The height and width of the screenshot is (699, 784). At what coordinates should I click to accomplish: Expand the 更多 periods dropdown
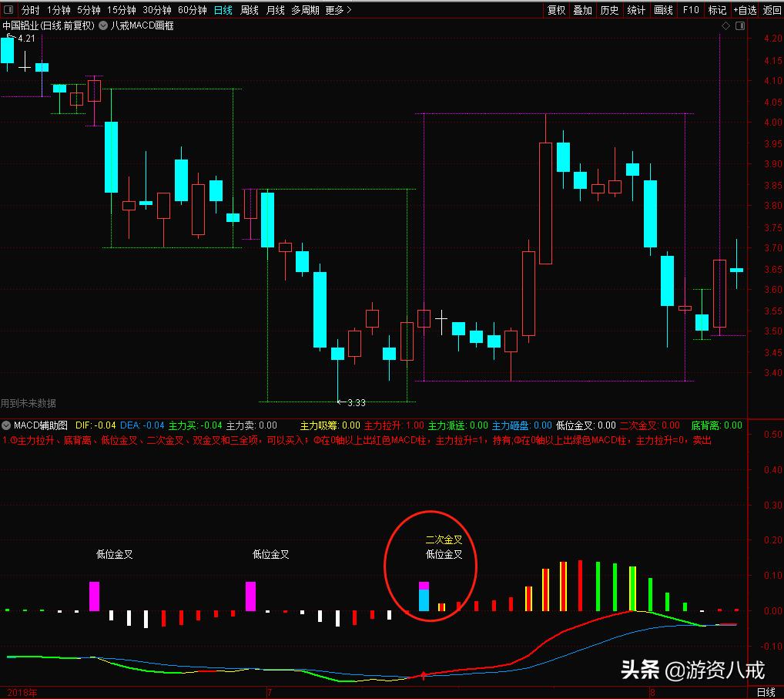(x=333, y=10)
